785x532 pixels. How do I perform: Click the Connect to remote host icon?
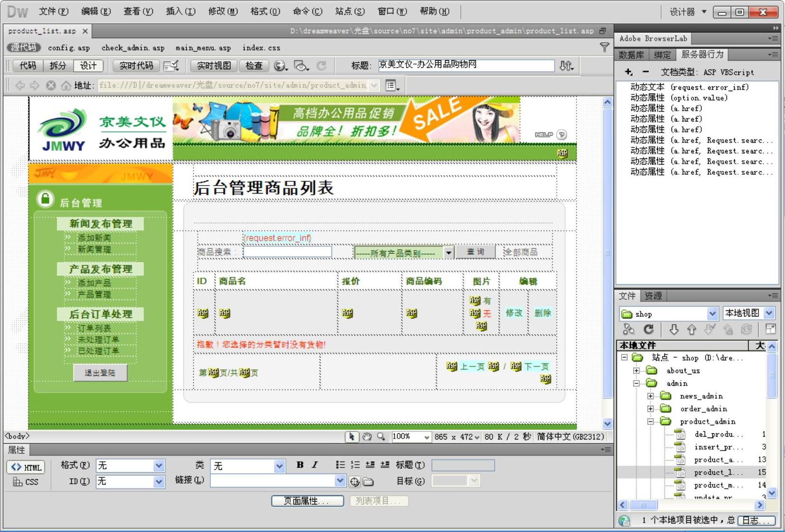tap(628, 329)
